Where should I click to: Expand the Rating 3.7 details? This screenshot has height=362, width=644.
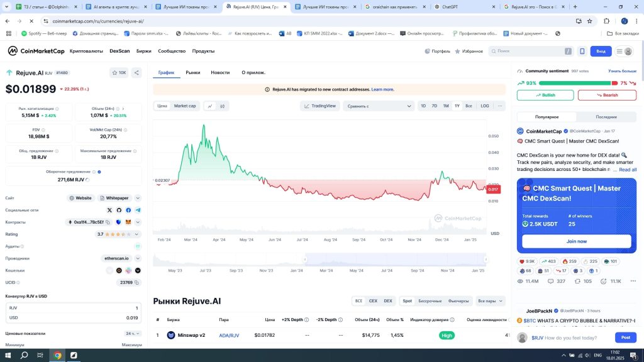[136, 234]
